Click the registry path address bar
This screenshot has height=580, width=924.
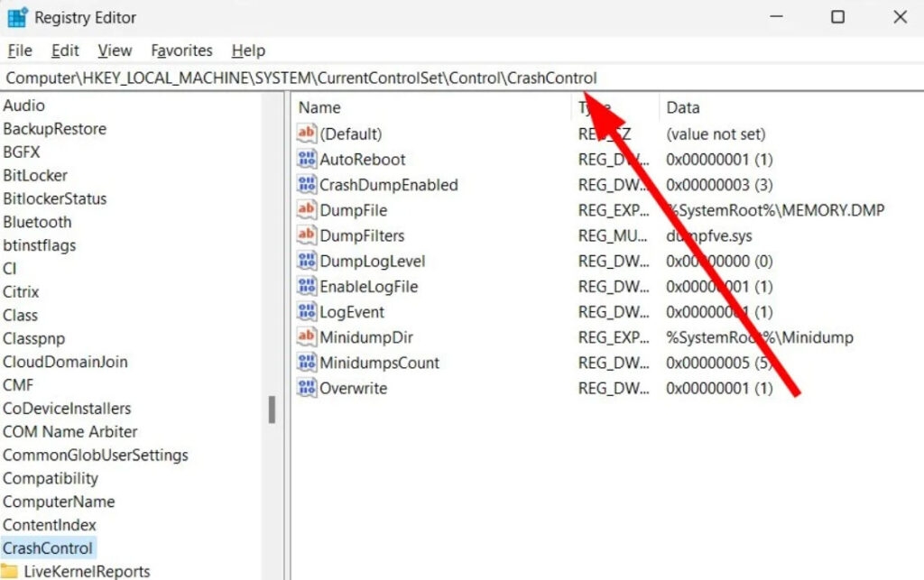tap(462, 78)
